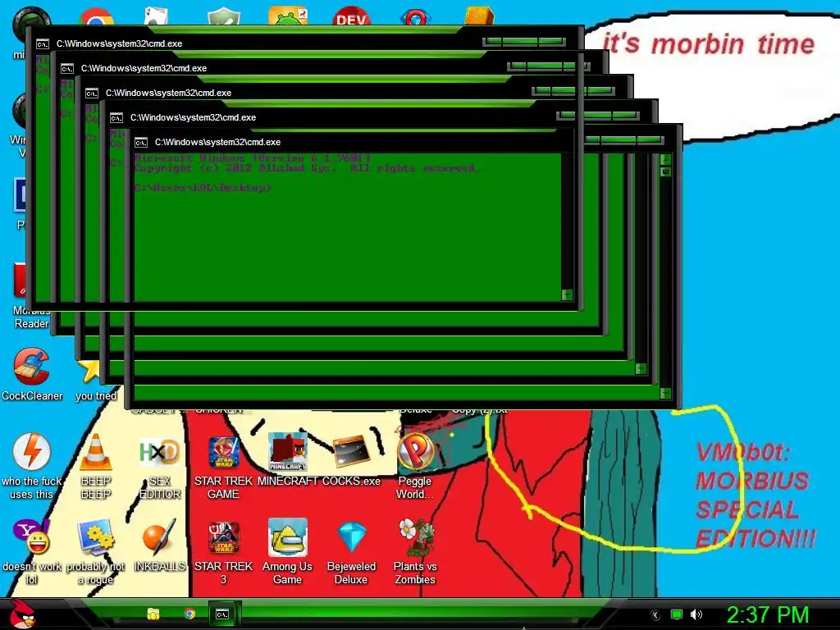
Task: Click the 2:37 PM taskbar clock
Action: [768, 614]
